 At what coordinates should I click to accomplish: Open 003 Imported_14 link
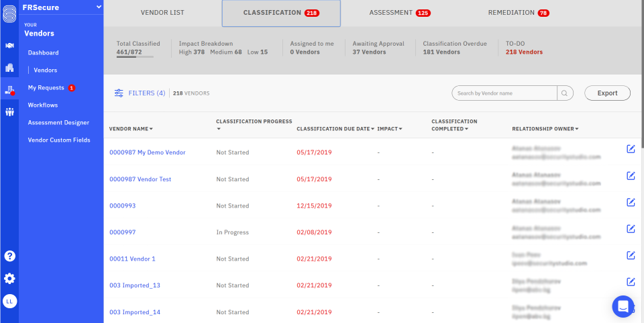click(135, 312)
